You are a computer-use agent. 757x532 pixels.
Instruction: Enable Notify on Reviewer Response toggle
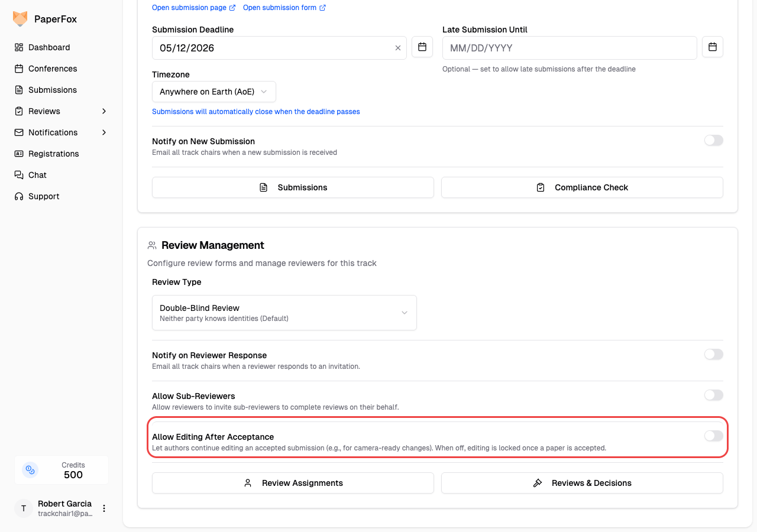click(713, 355)
